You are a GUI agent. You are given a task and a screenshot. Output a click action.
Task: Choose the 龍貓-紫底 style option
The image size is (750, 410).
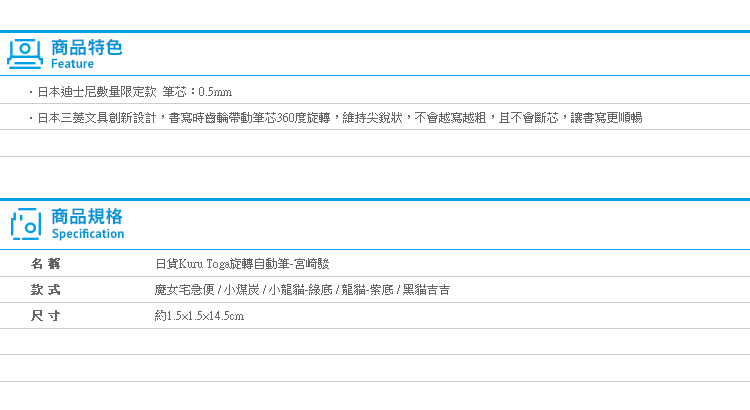tap(366, 290)
